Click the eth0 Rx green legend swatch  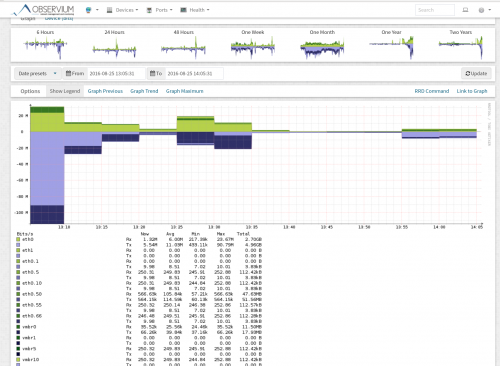pyautogui.click(x=18, y=239)
